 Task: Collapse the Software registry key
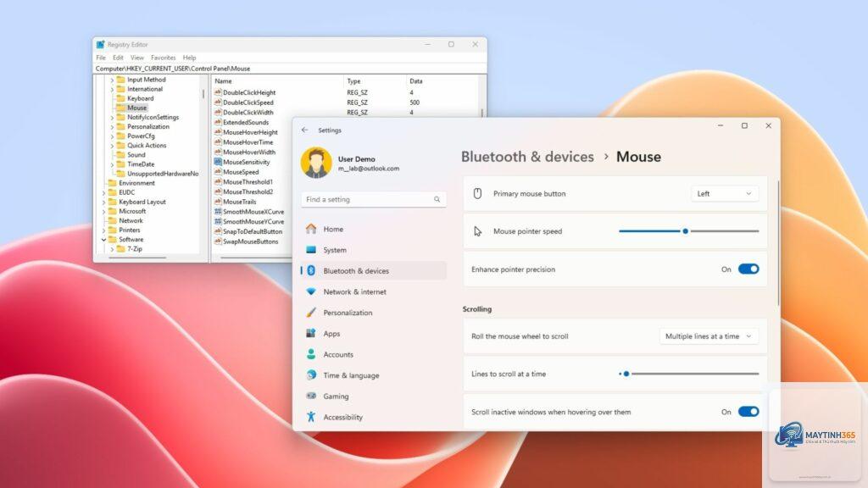coord(103,240)
